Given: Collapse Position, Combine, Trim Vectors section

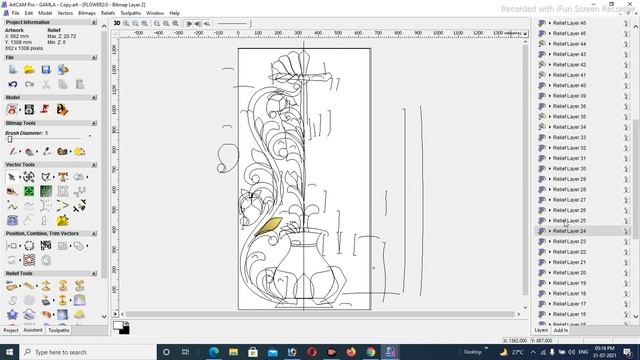Looking at the screenshot, I should [x=94, y=233].
